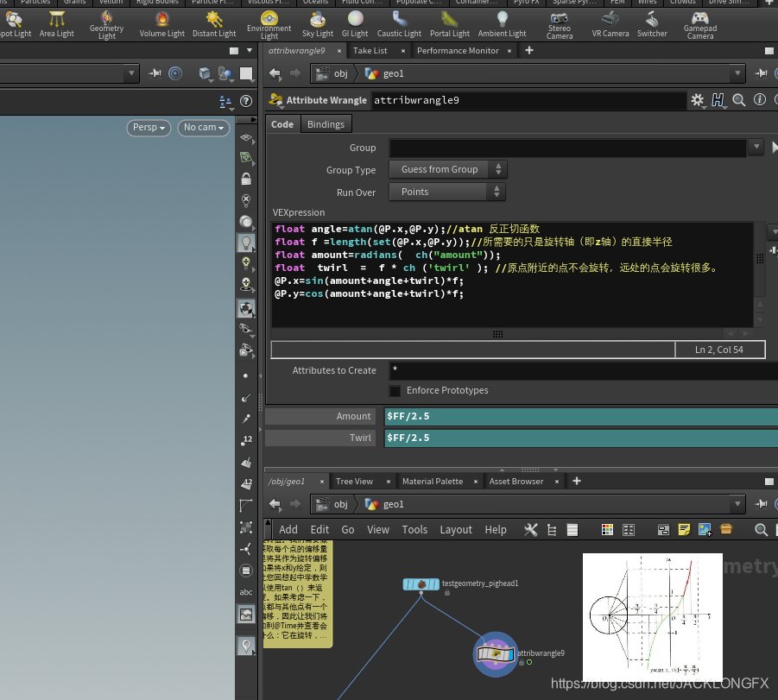Create a Gamepad Camera

tap(700, 24)
